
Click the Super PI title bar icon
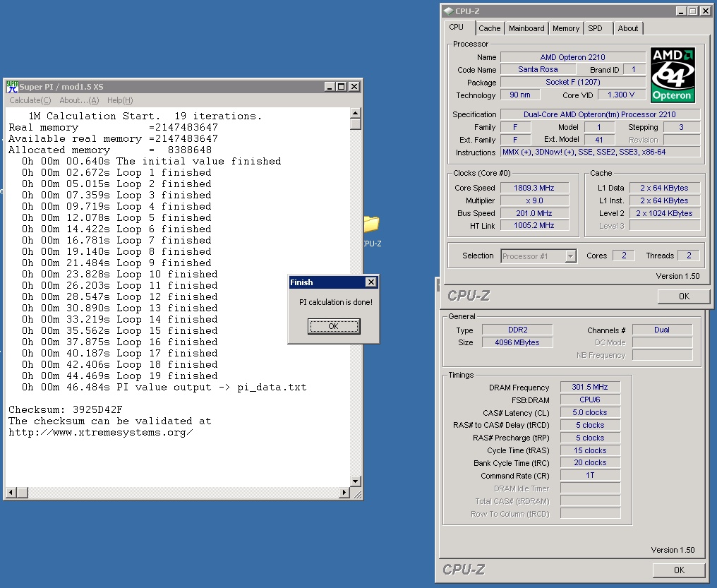point(12,86)
